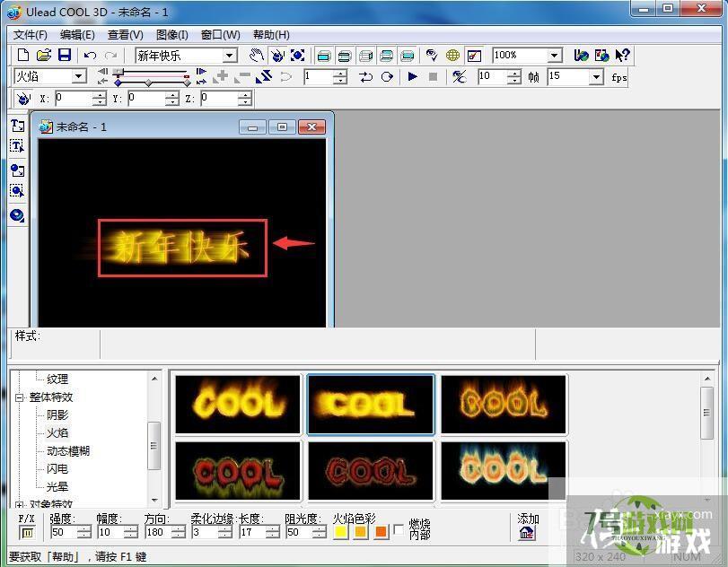Open the 窗口(W) menu
Viewport: 728px width, 567px height.
(x=221, y=35)
